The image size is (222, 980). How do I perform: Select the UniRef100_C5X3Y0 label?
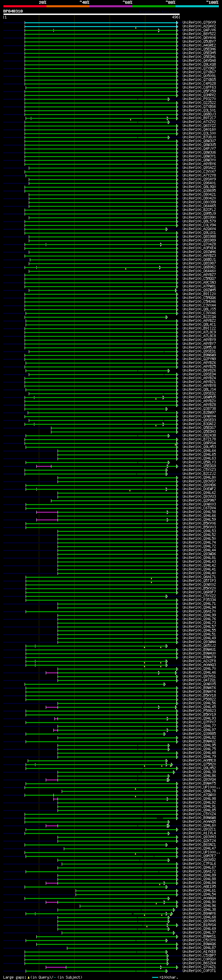coord(199,940)
